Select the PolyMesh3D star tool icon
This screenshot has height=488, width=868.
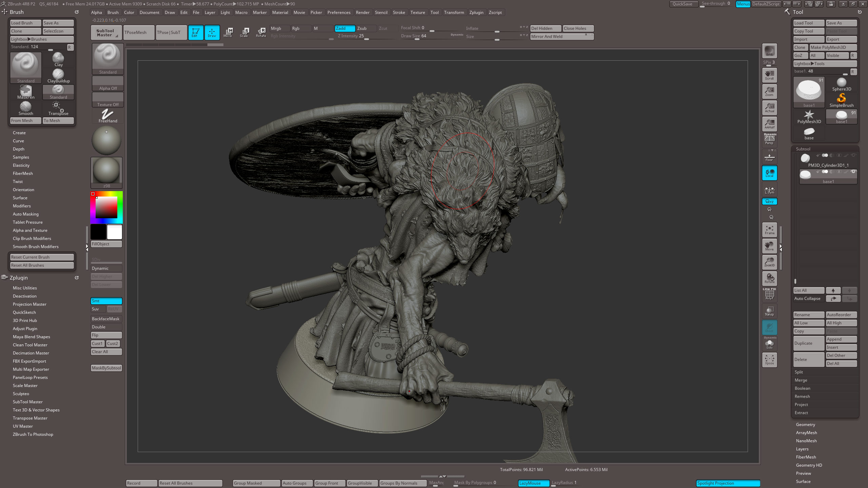pyautogui.click(x=809, y=117)
